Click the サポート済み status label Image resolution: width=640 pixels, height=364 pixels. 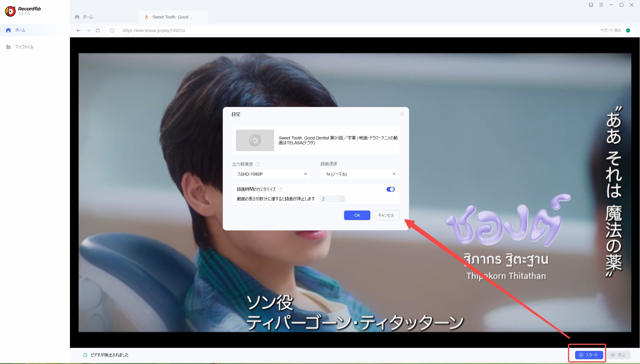(x=611, y=30)
